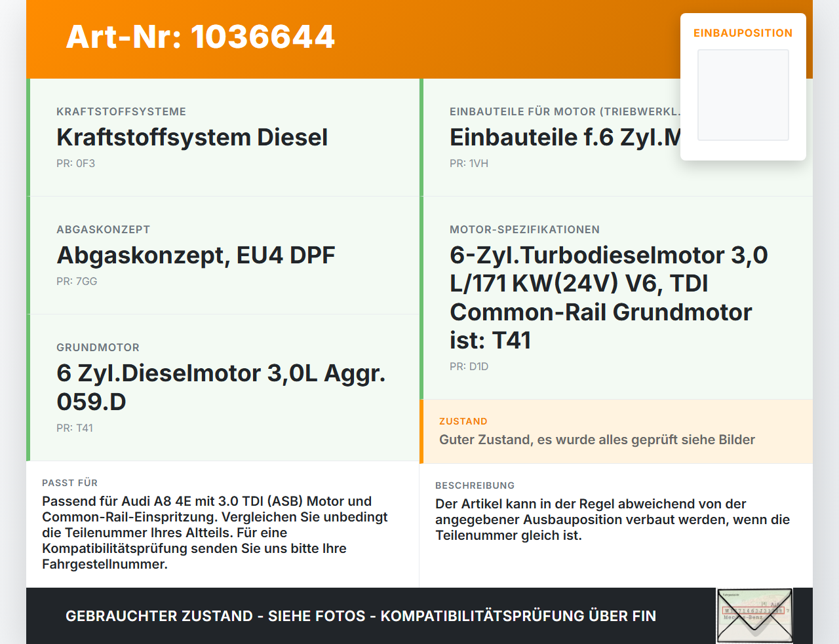Click the PASST FÜR compatibility paragraph
This screenshot has height=644, width=839.
tap(215, 533)
